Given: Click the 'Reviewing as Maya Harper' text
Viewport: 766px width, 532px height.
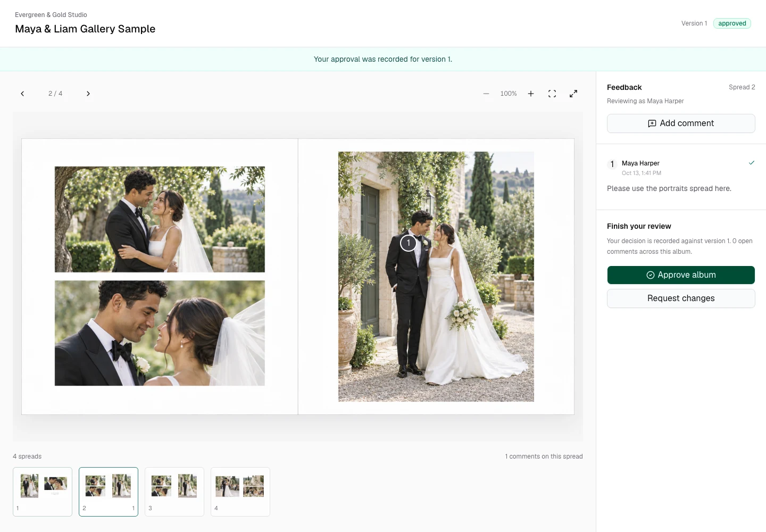Looking at the screenshot, I should pos(645,101).
